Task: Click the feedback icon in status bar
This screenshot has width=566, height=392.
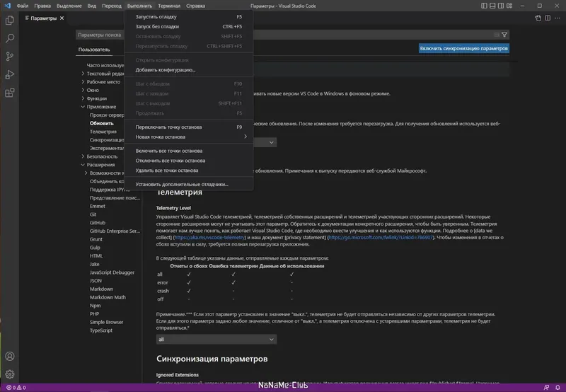Action: [546, 387]
